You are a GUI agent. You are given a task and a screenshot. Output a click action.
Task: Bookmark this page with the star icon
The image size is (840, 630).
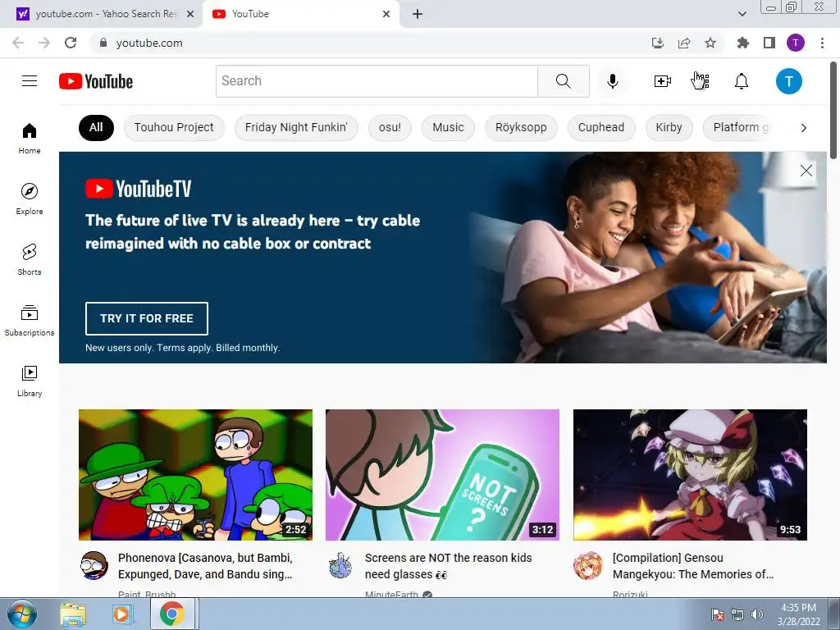pos(710,43)
